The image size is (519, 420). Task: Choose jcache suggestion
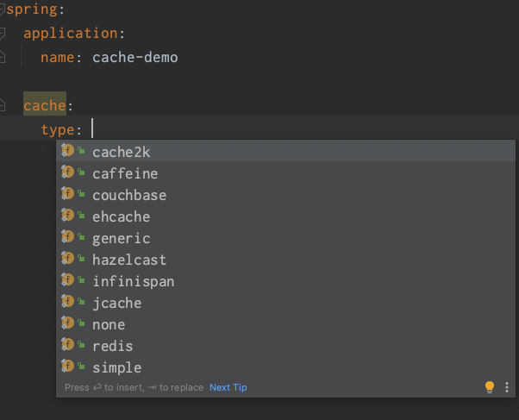point(285,303)
